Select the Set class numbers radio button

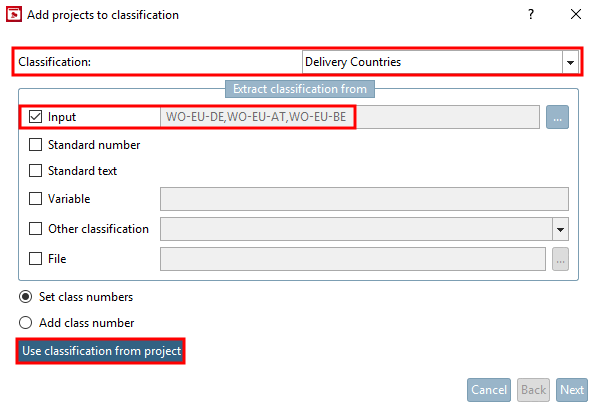[26, 297]
